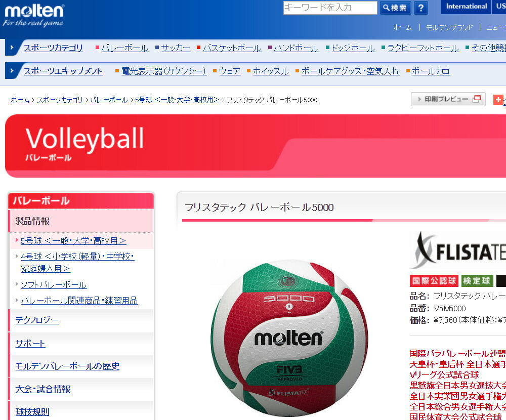Open モルテンバレーボールの歴史 sidebar link

click(x=67, y=366)
